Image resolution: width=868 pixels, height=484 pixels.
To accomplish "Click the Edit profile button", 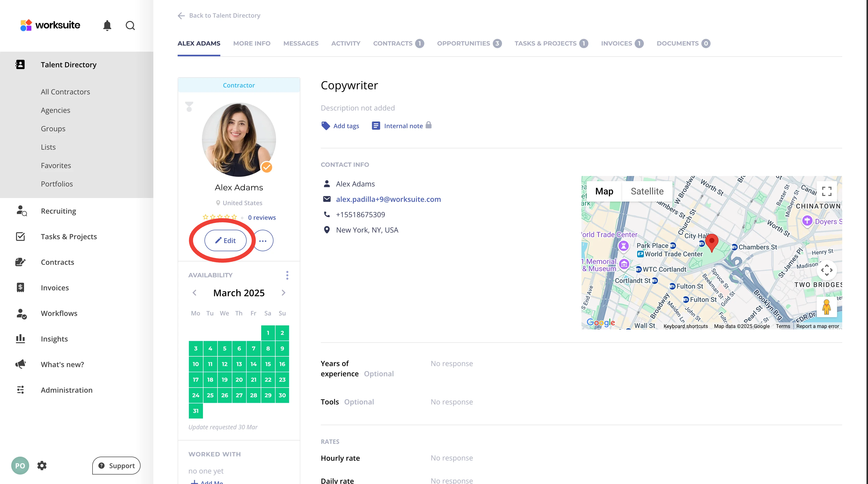I will point(225,240).
